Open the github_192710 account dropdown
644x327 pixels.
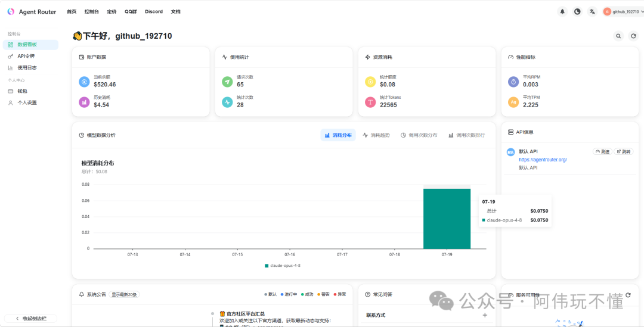[624, 11]
